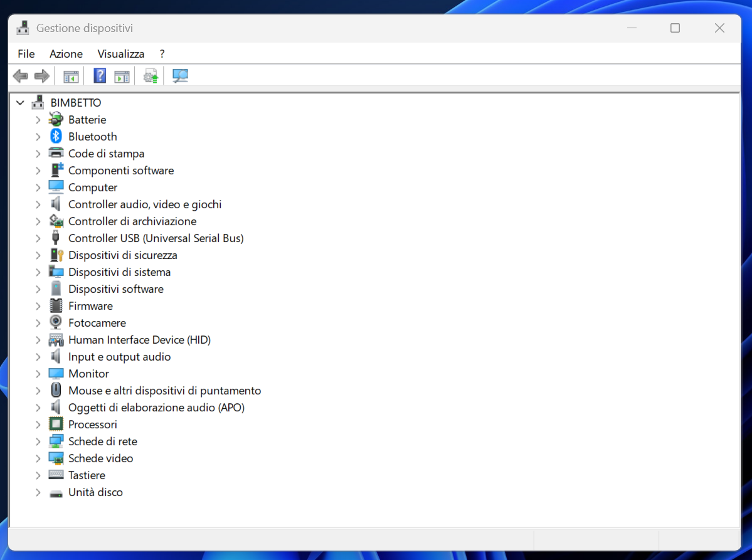Image resolution: width=752 pixels, height=560 pixels.
Task: Expand Controller audio, video e giochi
Action: pos(38,204)
